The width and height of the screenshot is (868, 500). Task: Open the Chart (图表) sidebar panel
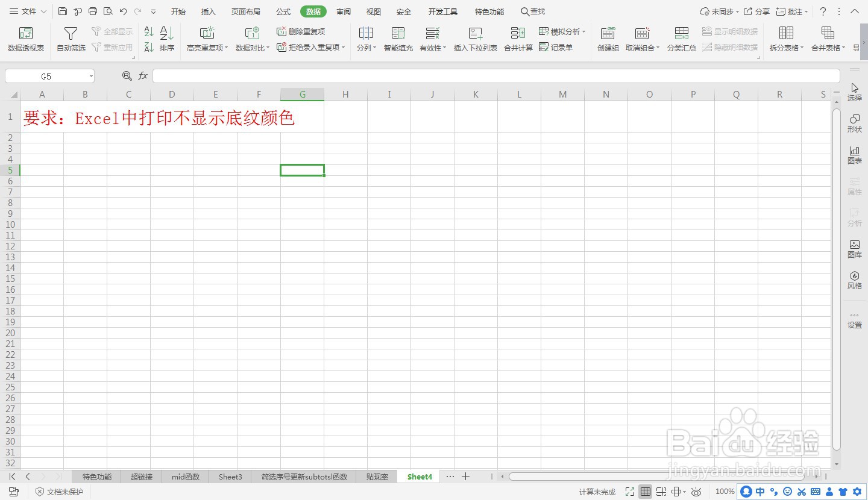click(855, 155)
